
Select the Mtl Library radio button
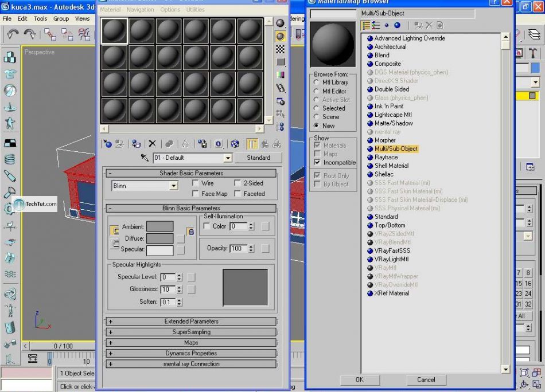click(316, 83)
